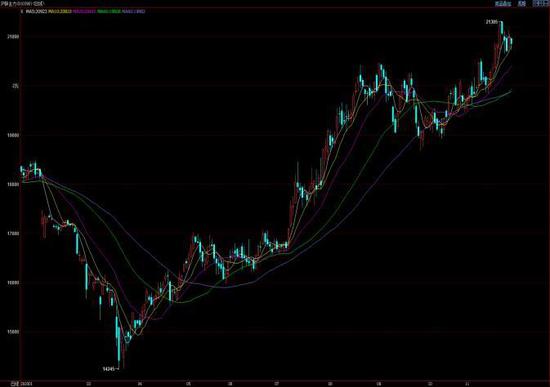Click the highlighted rightmost top-right button

click(541, 4)
